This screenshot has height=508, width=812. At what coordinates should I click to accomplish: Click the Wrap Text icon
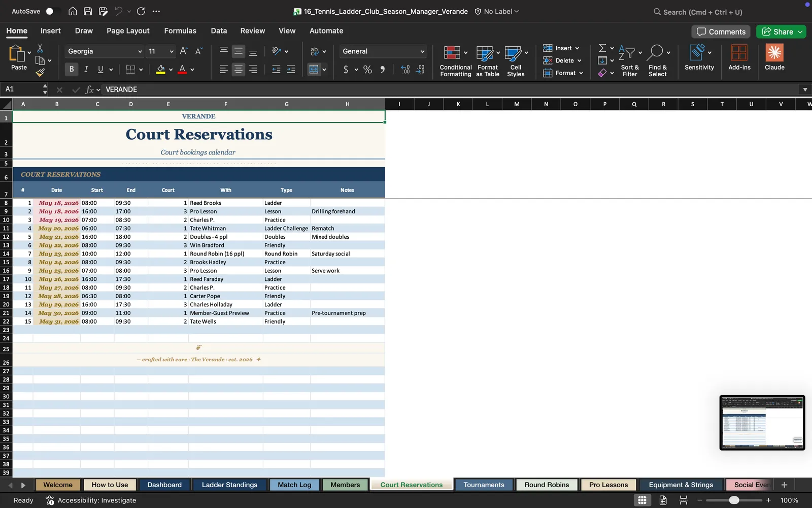click(315, 51)
